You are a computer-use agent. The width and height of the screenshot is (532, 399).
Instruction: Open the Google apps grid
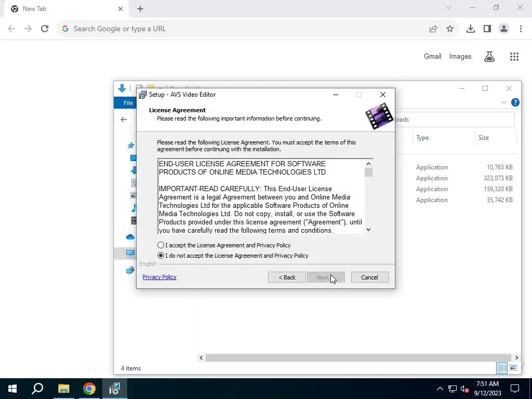(x=514, y=57)
